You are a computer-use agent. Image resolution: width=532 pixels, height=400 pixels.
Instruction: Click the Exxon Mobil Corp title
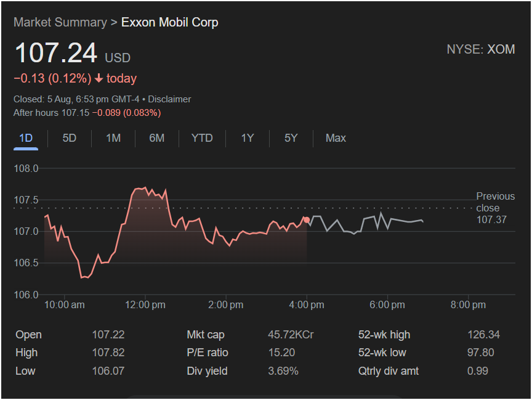point(170,22)
